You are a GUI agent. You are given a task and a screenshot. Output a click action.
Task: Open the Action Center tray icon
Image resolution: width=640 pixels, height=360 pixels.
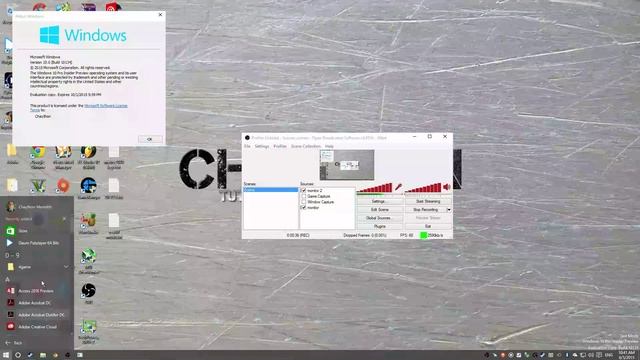(599, 355)
